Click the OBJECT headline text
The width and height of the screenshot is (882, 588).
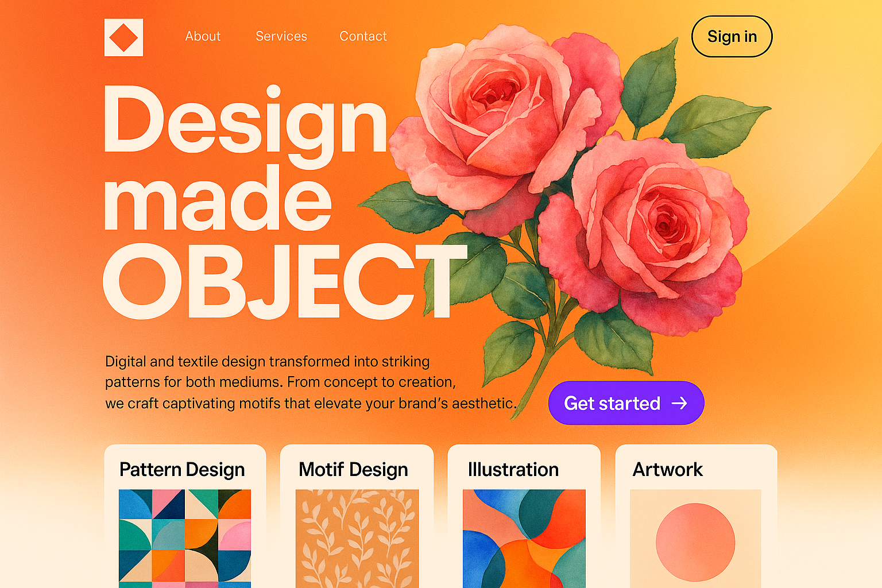[x=284, y=281]
